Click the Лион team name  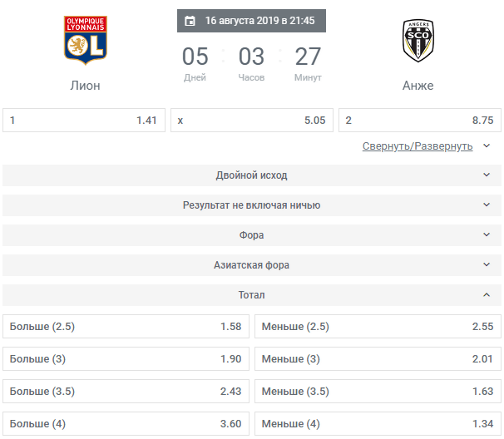(85, 86)
